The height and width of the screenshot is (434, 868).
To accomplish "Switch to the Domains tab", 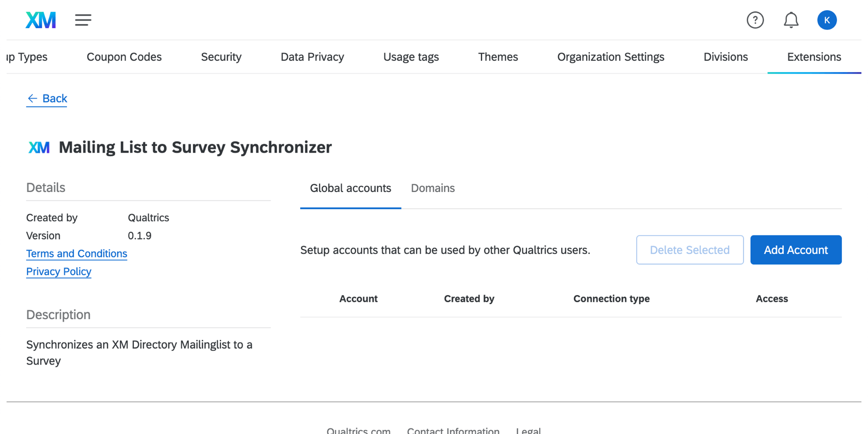I will click(x=432, y=188).
